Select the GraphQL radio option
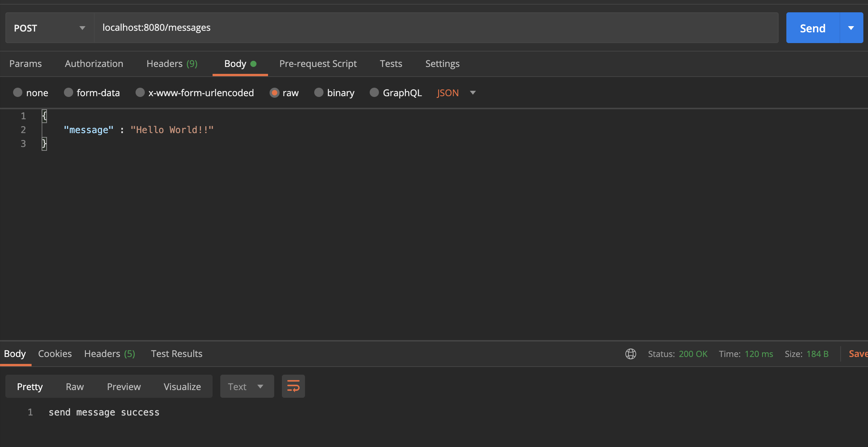The width and height of the screenshot is (868, 447). point(374,93)
